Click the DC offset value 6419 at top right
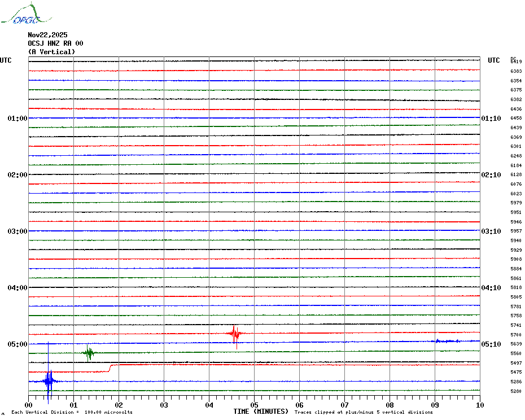This screenshot has height=420, width=525. [516, 62]
